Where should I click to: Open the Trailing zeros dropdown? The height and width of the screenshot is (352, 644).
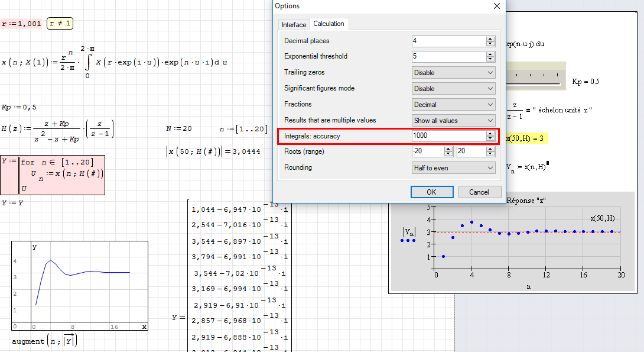tap(453, 73)
